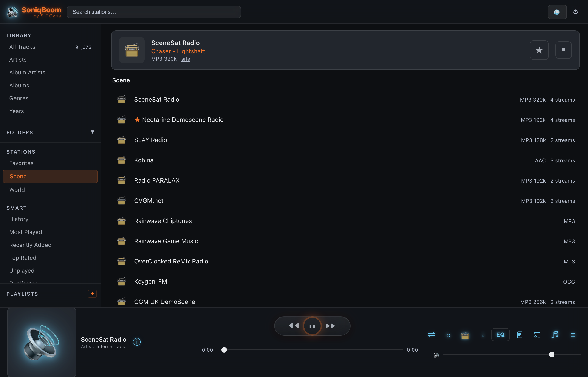Play the Keygen-FM station
588x377 pixels.
tap(345, 282)
